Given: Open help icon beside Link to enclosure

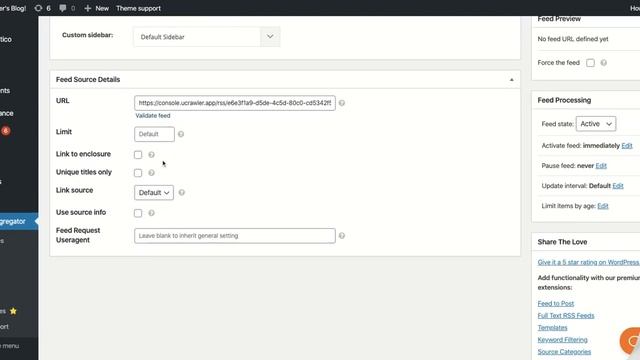Looking at the screenshot, I should click(x=151, y=155).
